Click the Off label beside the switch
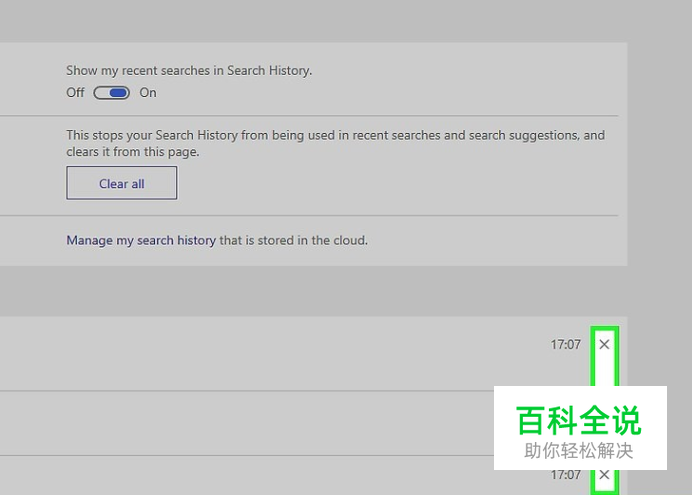Image resolution: width=692 pixels, height=495 pixels. coord(75,93)
